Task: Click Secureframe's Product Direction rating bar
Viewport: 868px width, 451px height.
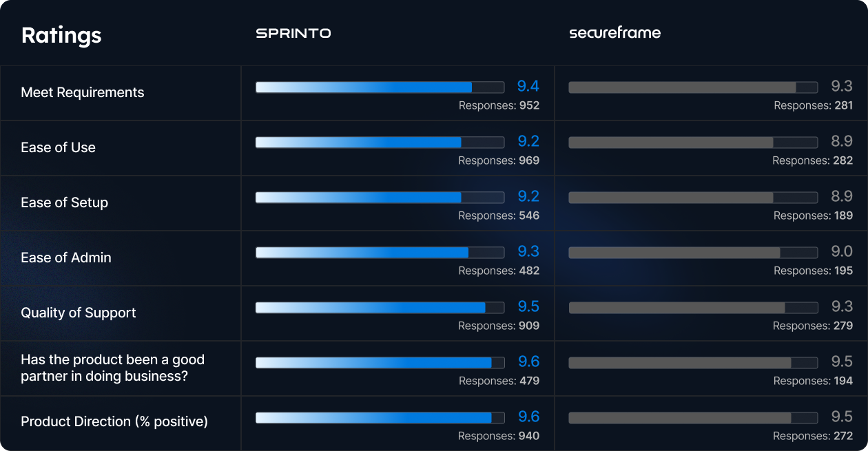Action: click(692, 418)
